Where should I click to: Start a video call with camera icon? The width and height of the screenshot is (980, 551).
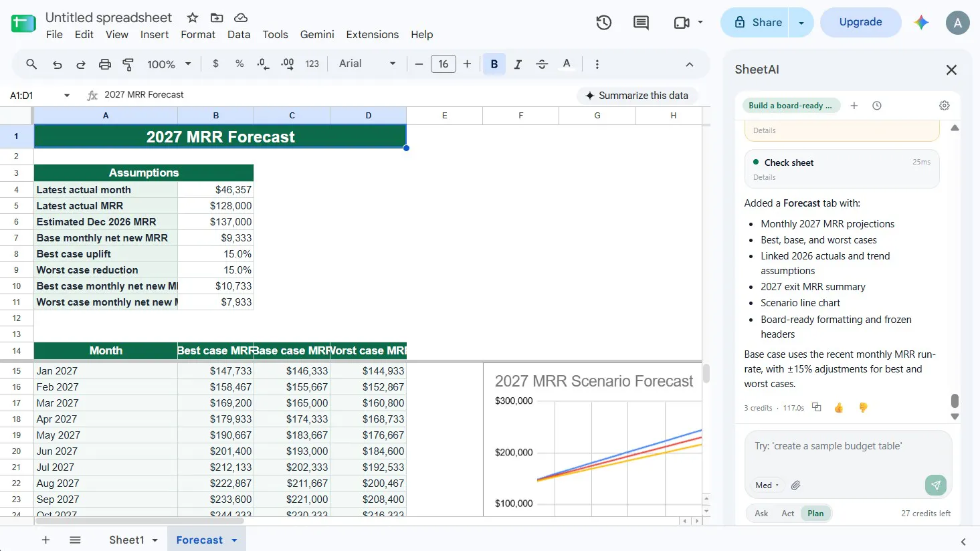pyautogui.click(x=682, y=23)
